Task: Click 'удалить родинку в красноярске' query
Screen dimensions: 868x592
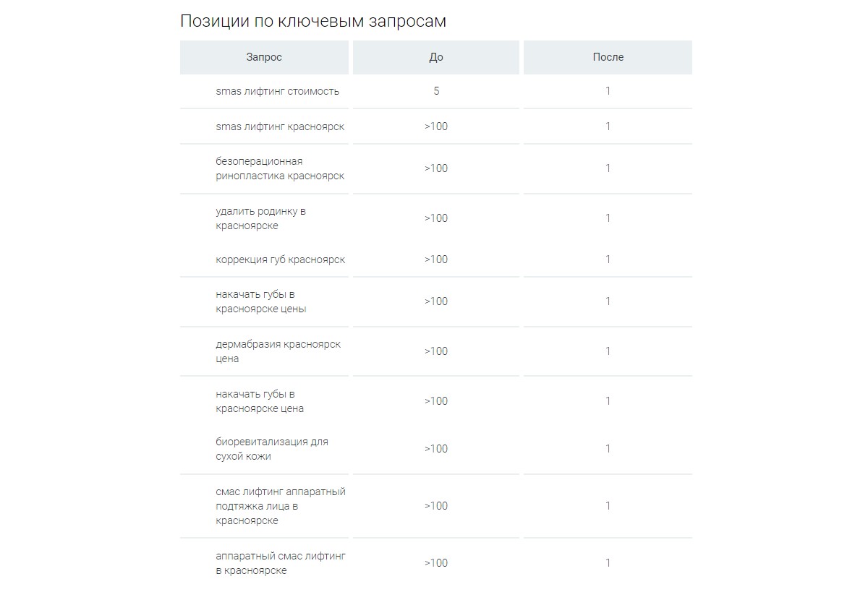Action: tap(260, 218)
